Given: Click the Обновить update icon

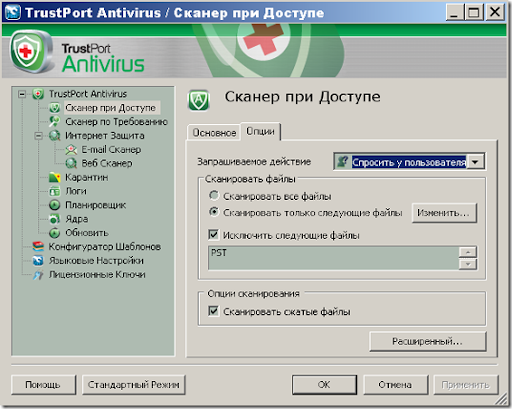Looking at the screenshot, I should [x=54, y=233].
